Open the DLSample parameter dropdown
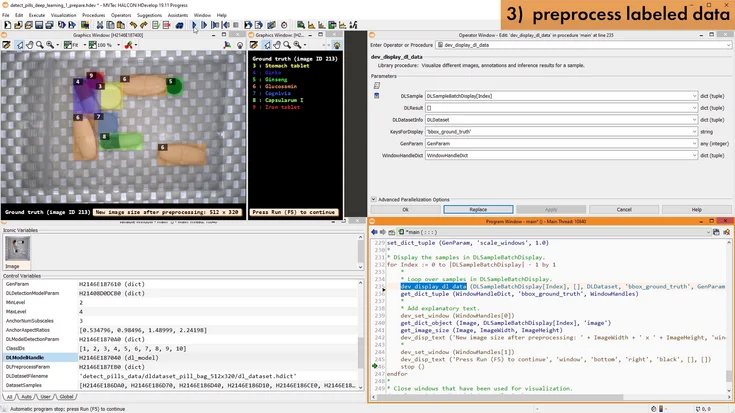The height and width of the screenshot is (413, 735). 693,96
